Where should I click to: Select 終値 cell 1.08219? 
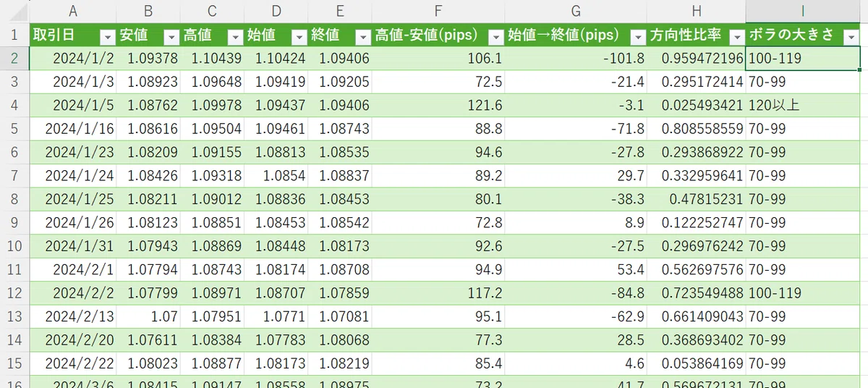(x=339, y=363)
